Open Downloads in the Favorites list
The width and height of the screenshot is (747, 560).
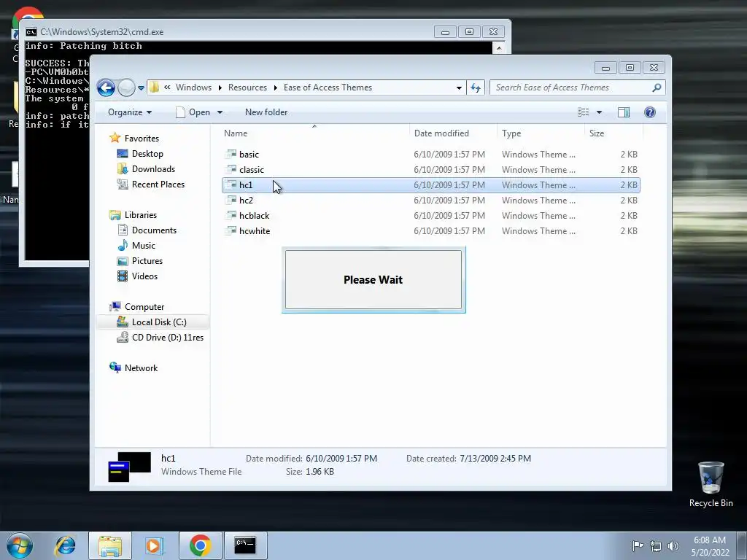coord(153,169)
